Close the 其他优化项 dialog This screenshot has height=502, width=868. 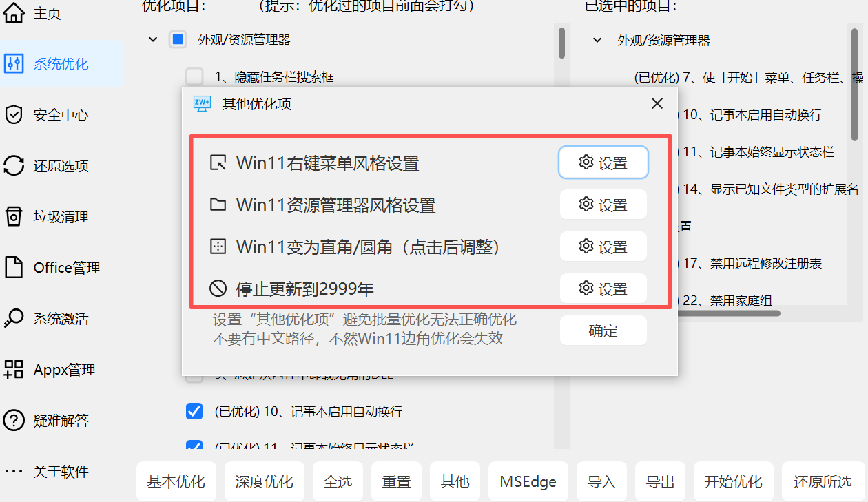click(x=657, y=104)
